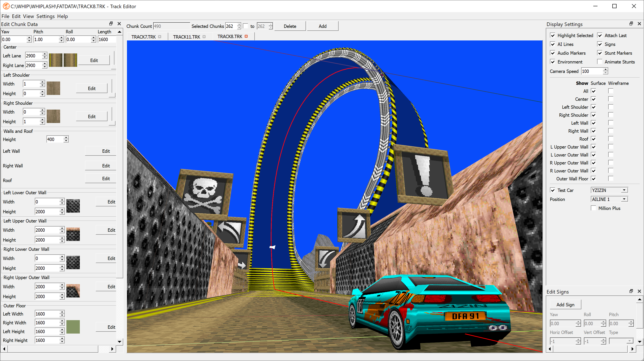Close the TRACK8.TRK tab with red icon

pos(246,36)
